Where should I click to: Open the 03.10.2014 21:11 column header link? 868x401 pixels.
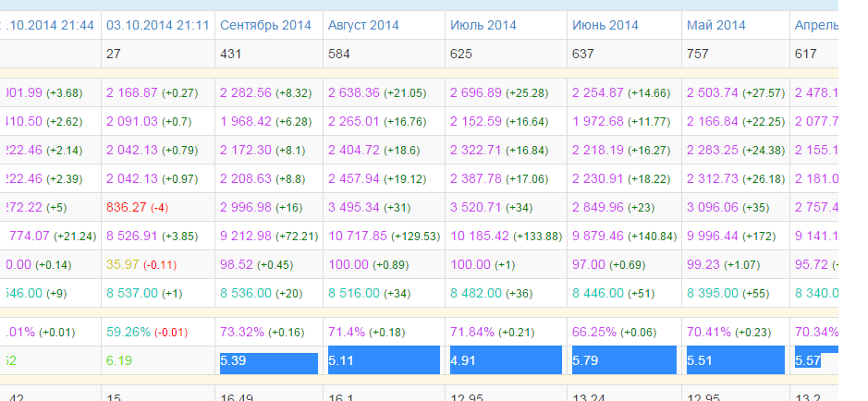(158, 25)
